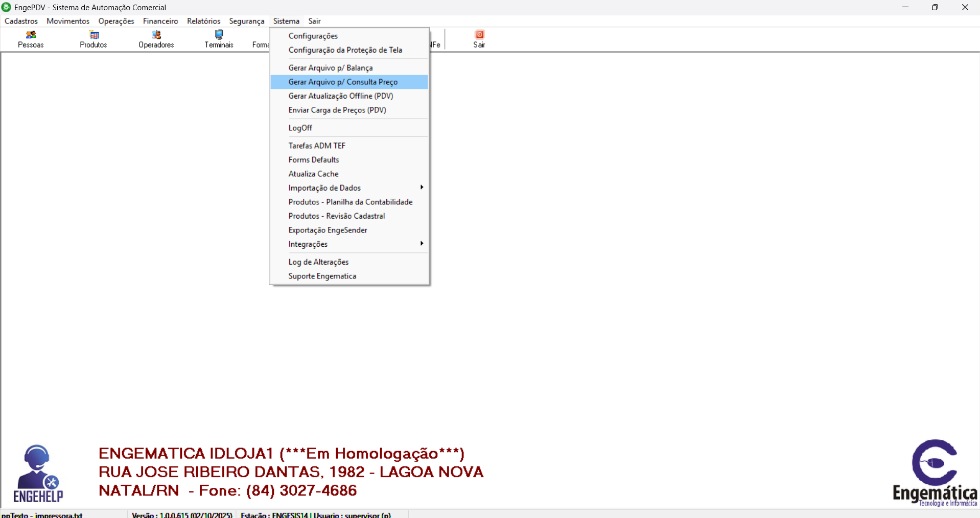980x518 pixels.
Task: Click Atualiza Cache menu item
Action: point(313,174)
